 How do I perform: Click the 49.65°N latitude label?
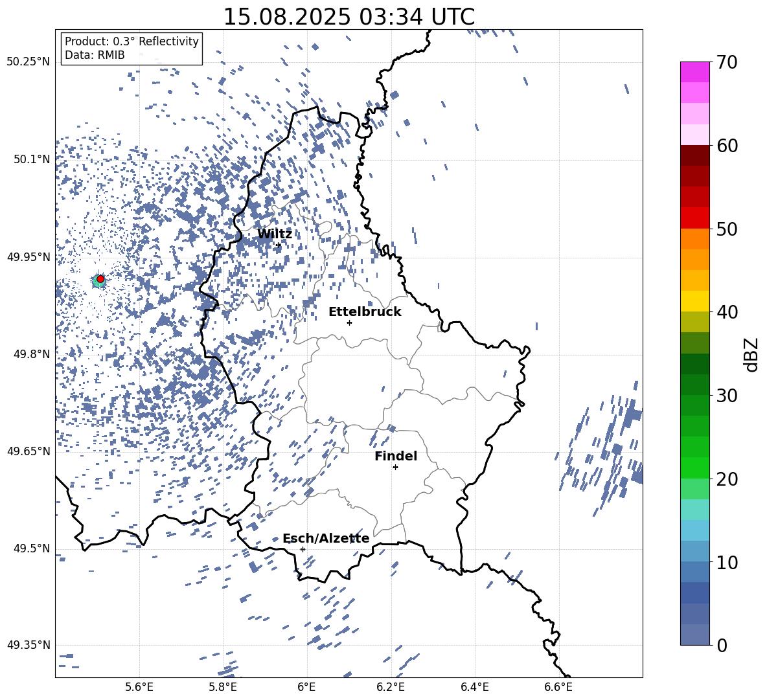click(x=29, y=451)
